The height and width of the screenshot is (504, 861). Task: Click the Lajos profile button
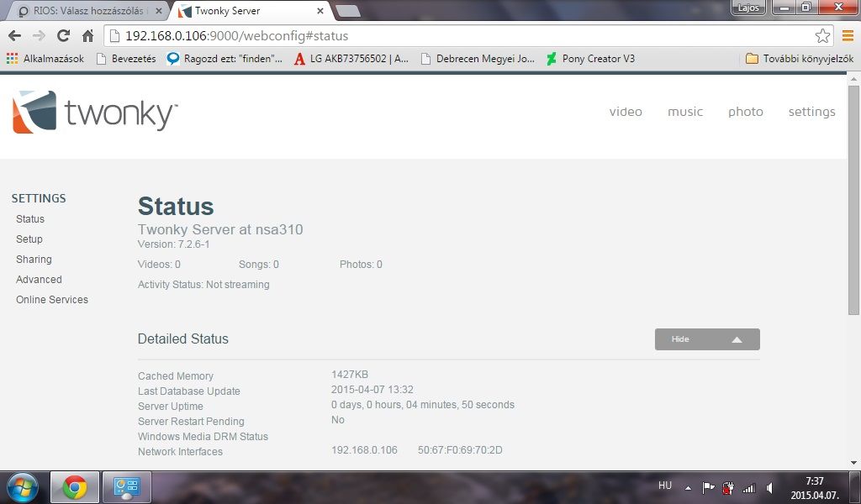point(748,8)
